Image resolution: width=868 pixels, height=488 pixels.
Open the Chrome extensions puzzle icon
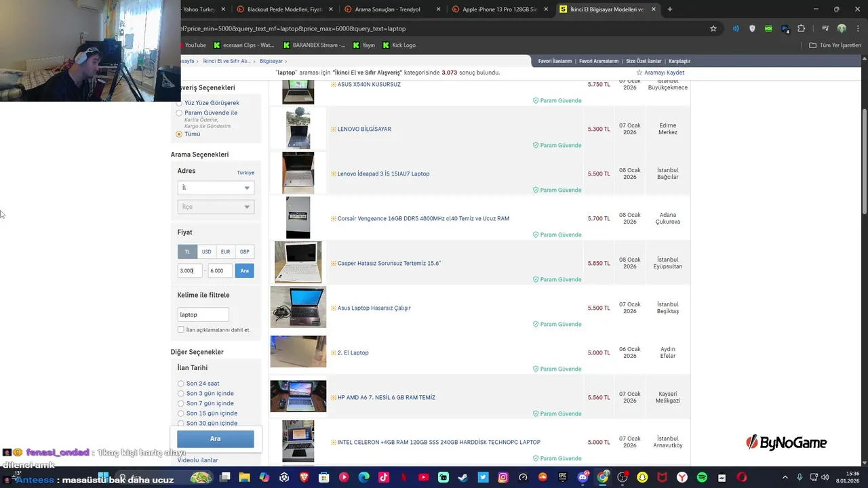click(x=801, y=28)
